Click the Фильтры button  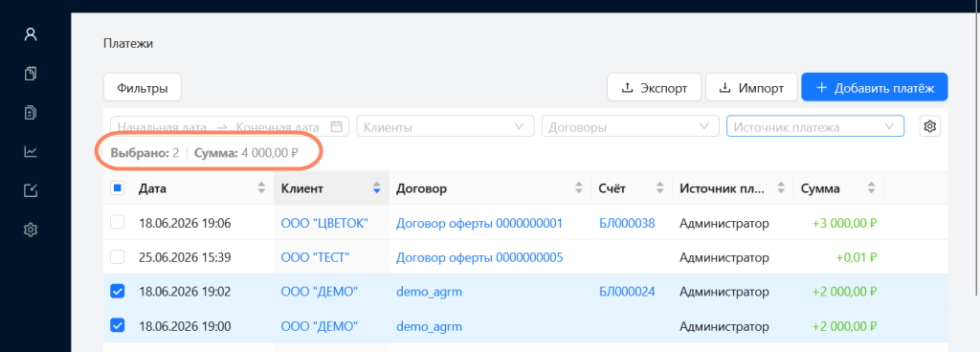(x=143, y=88)
